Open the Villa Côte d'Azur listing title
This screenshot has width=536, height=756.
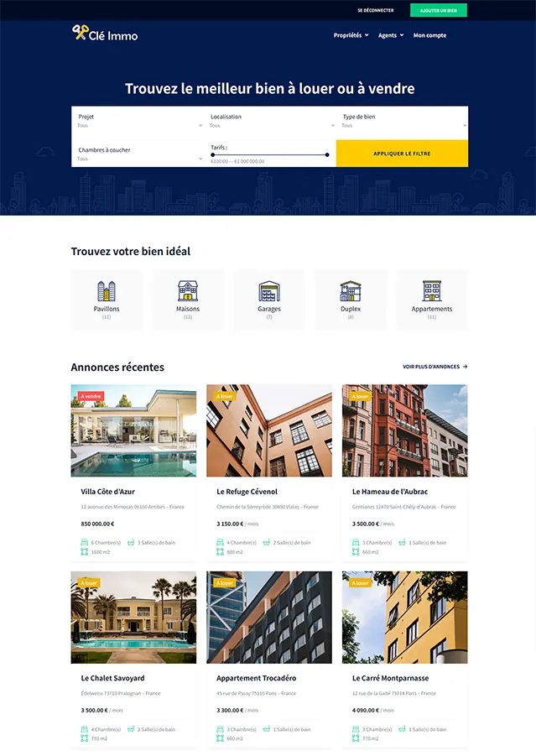107,492
